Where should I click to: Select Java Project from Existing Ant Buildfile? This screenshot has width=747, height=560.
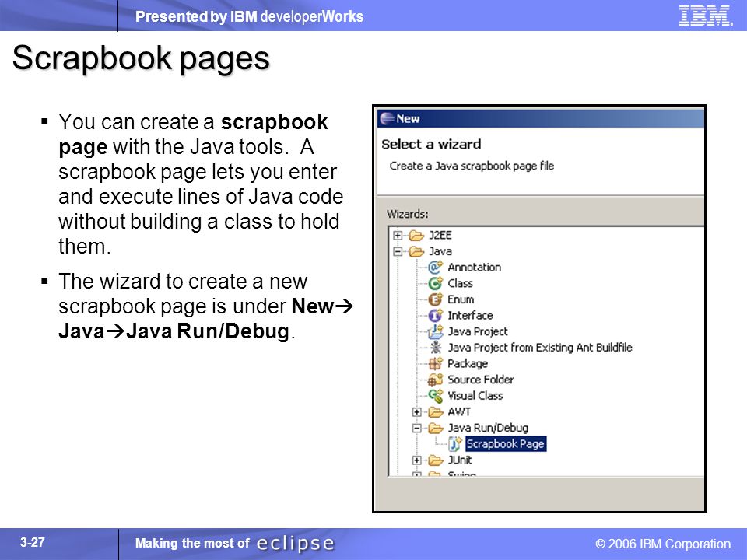point(540,348)
